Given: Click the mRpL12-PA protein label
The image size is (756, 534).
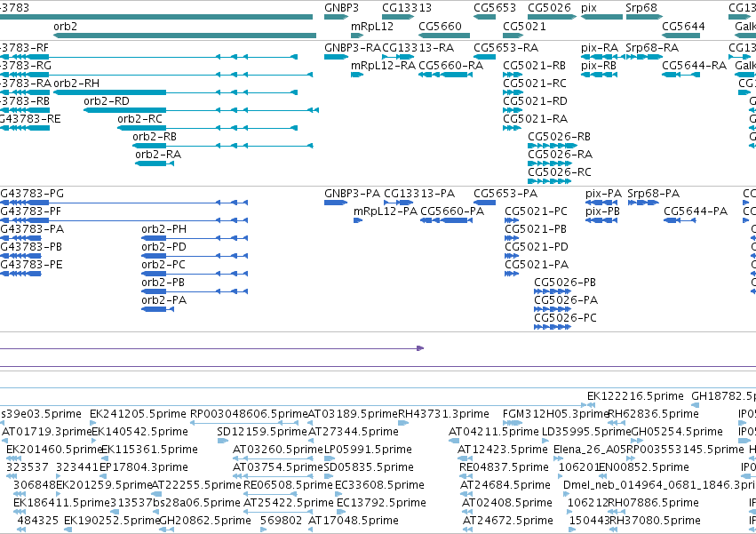Looking at the screenshot, I should (x=386, y=211).
